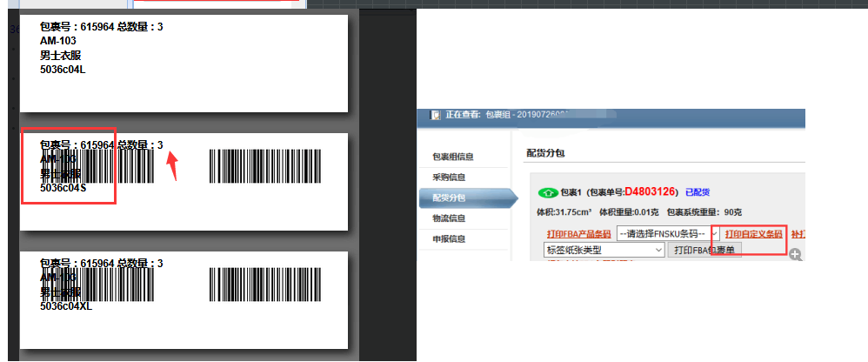Click the red package number D4803126
Screen dimensions: 868x362
650,192
